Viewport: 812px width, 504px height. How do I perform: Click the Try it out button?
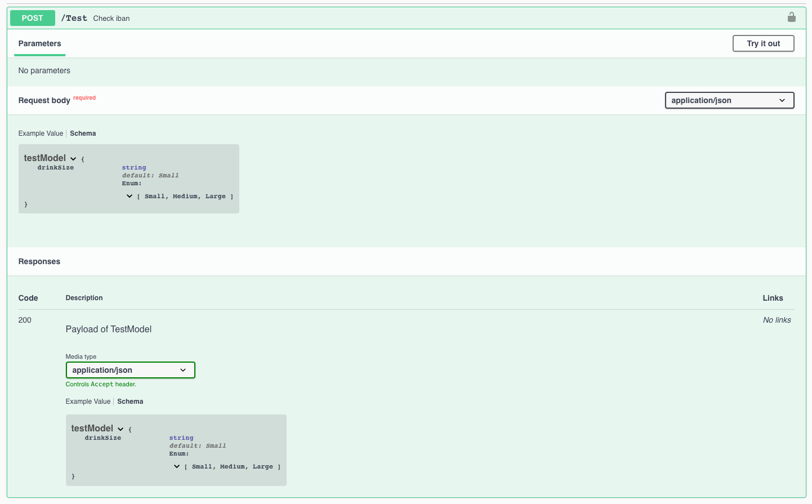[763, 43]
